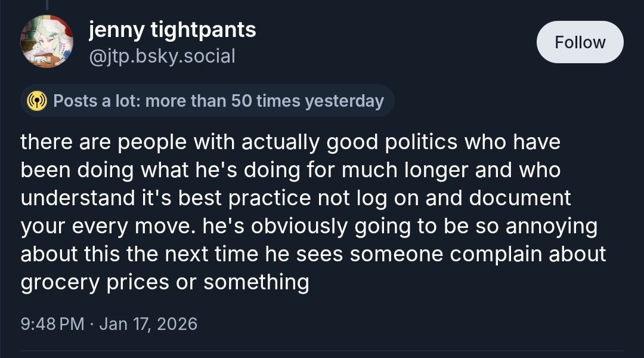Open the display name "jenny tightpants"
Image resolution: width=644 pixels, height=358 pixels.
point(172,29)
